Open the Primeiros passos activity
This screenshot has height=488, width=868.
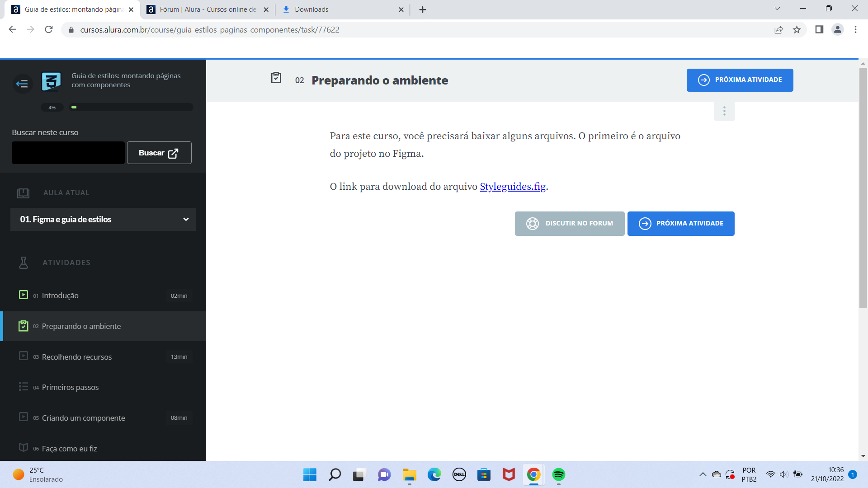point(104,387)
